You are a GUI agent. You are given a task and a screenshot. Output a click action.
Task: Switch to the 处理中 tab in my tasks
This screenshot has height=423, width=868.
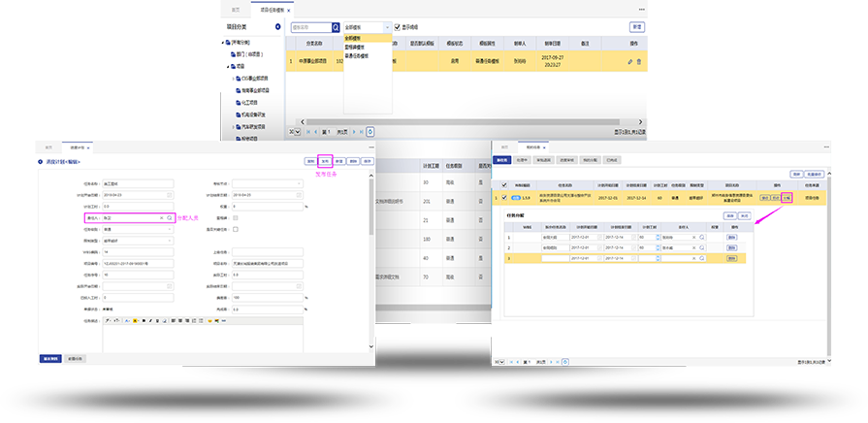[522, 159]
